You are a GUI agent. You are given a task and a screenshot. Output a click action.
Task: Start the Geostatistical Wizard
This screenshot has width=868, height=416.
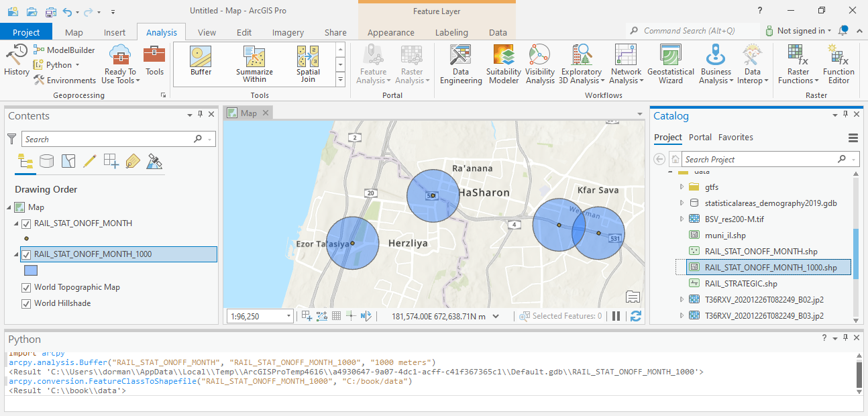click(670, 64)
